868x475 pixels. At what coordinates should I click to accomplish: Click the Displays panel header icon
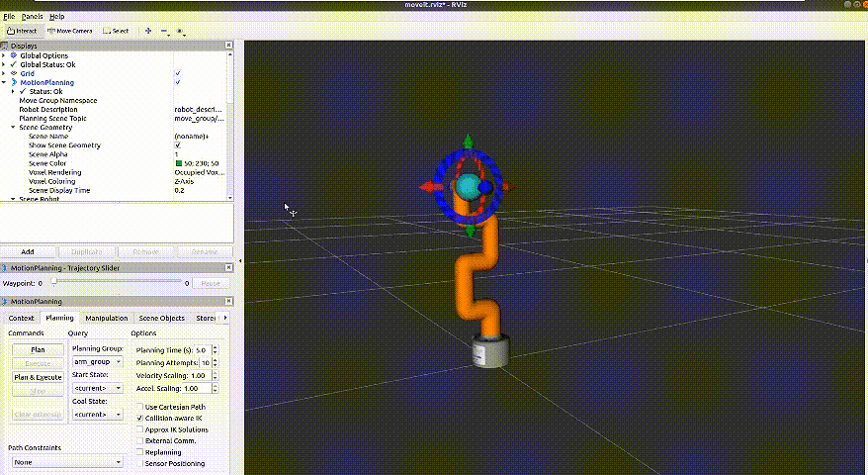pos(4,46)
